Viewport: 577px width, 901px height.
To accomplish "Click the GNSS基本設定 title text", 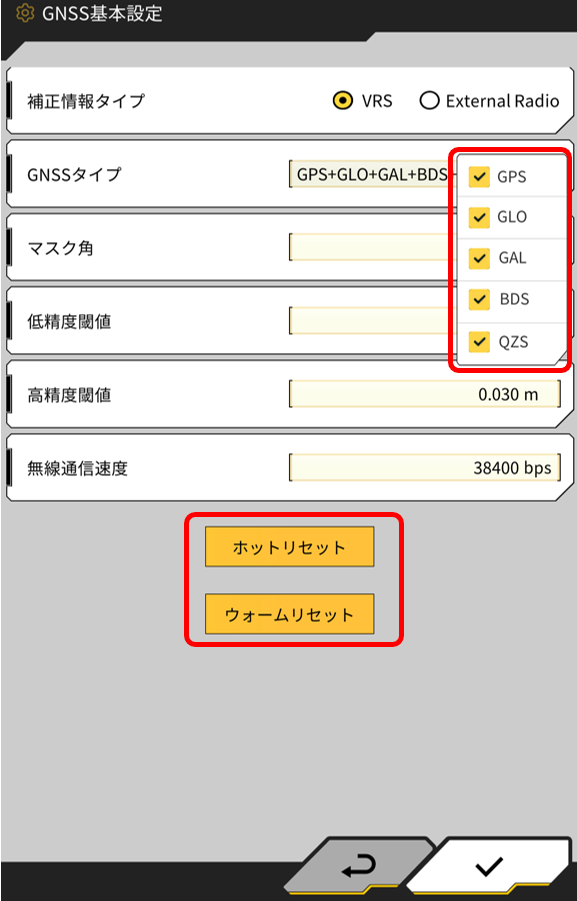I will (102, 13).
